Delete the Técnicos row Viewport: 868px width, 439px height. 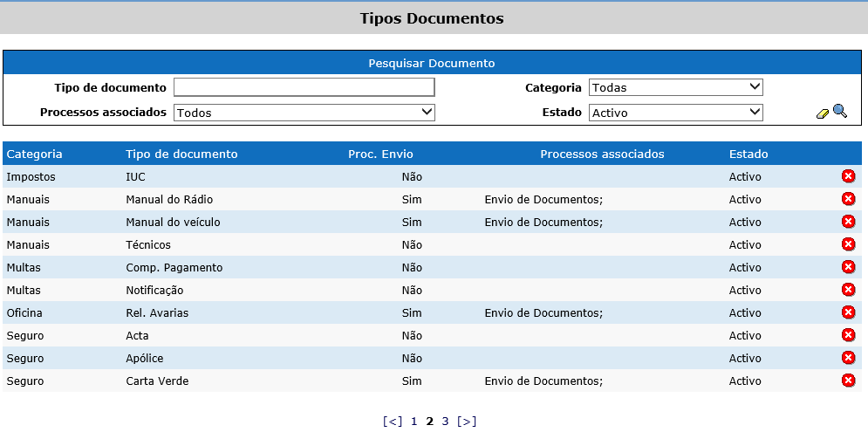(x=848, y=244)
